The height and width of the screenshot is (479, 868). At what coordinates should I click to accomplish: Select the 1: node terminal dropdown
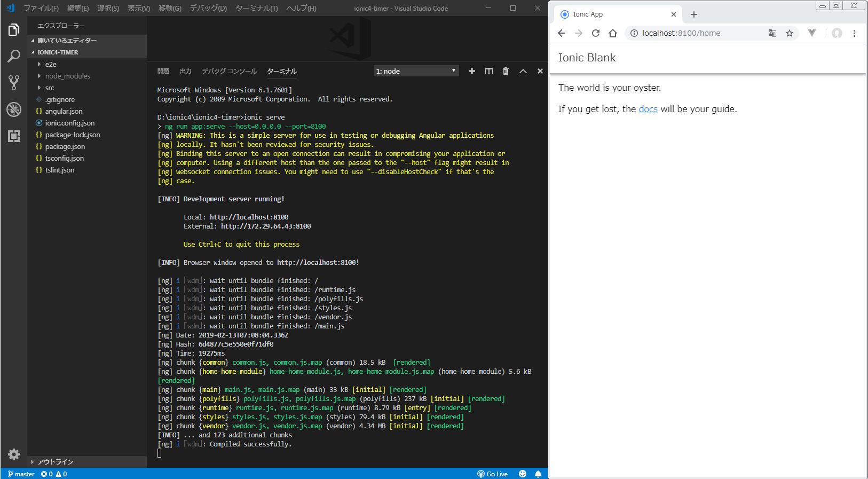[x=416, y=71]
